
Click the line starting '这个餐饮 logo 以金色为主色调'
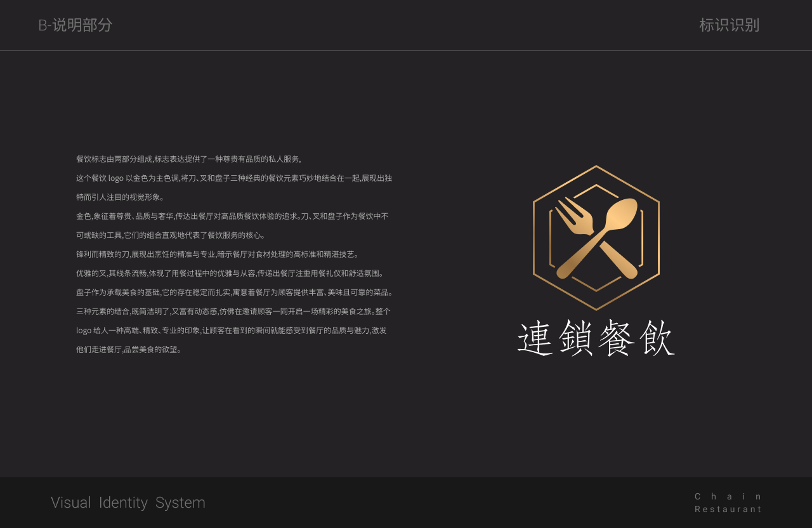tap(234, 178)
